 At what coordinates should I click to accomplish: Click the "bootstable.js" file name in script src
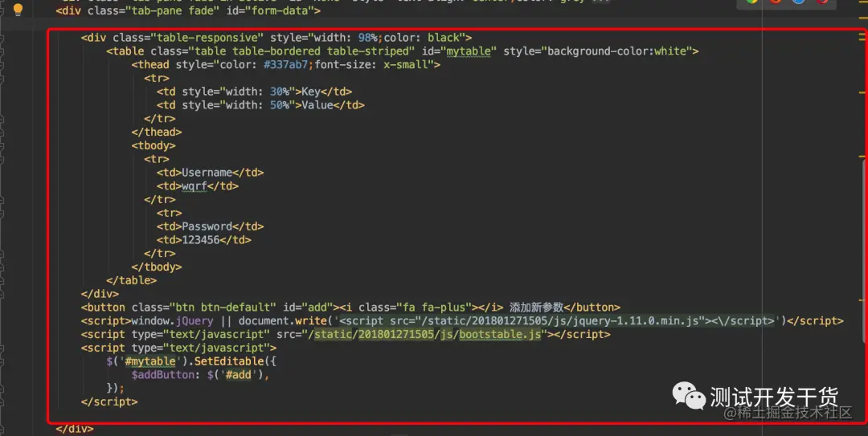tap(500, 334)
